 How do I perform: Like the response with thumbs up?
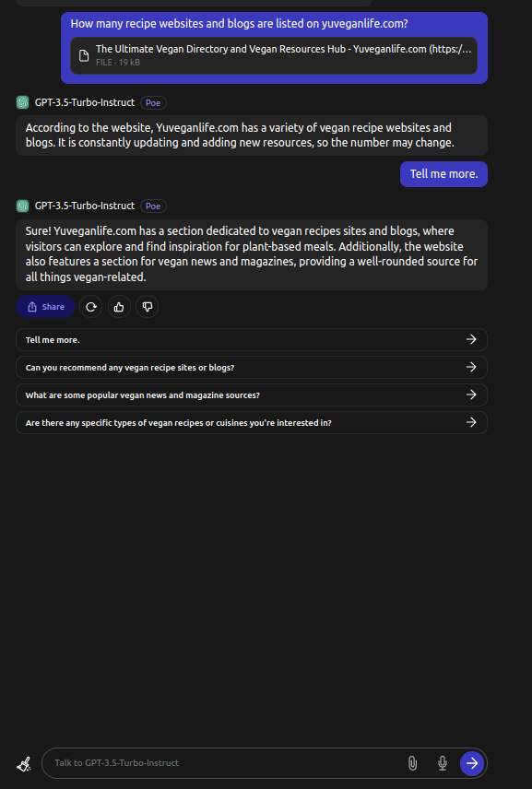[119, 307]
